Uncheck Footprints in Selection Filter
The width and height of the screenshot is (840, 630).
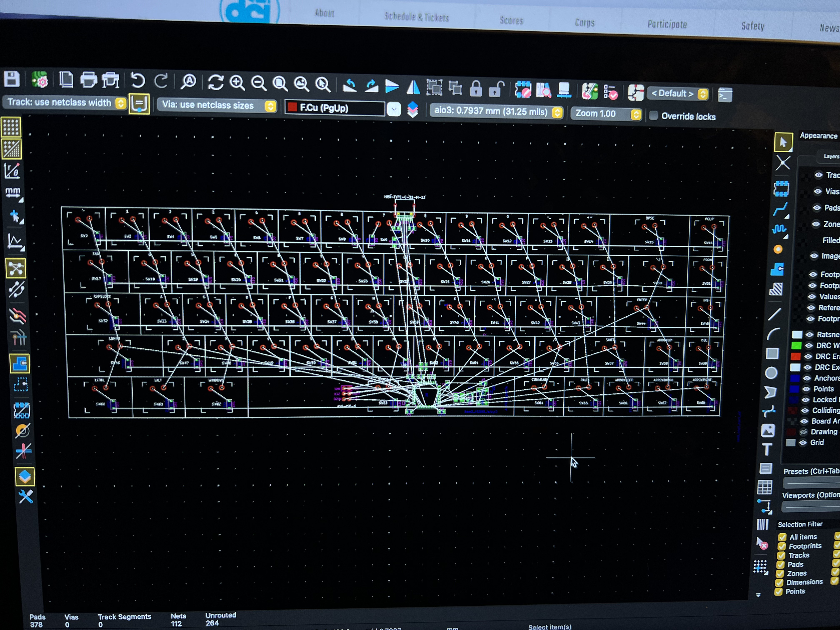781,546
